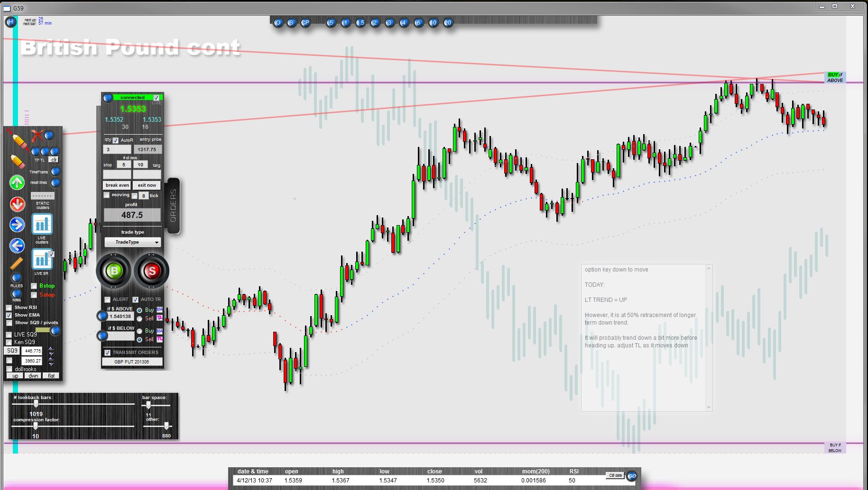Enable the Show RSI checkbox
The image size is (868, 490).
click(x=9, y=308)
